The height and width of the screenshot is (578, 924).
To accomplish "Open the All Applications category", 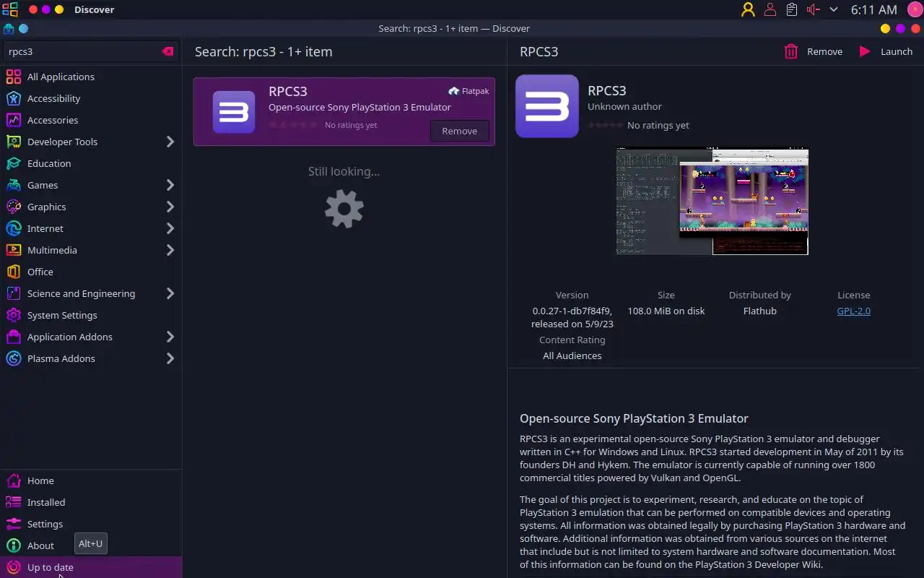I will (91, 77).
